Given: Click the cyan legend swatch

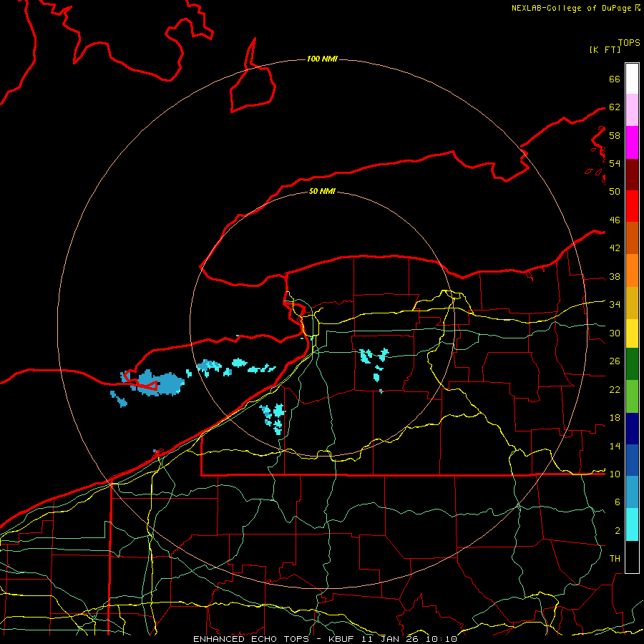Looking at the screenshot, I should [x=632, y=525].
